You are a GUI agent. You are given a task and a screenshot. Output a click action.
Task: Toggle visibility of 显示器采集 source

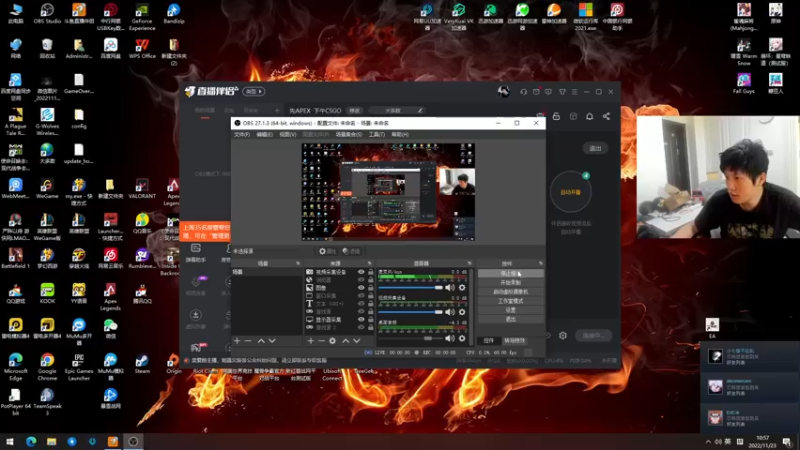point(361,319)
